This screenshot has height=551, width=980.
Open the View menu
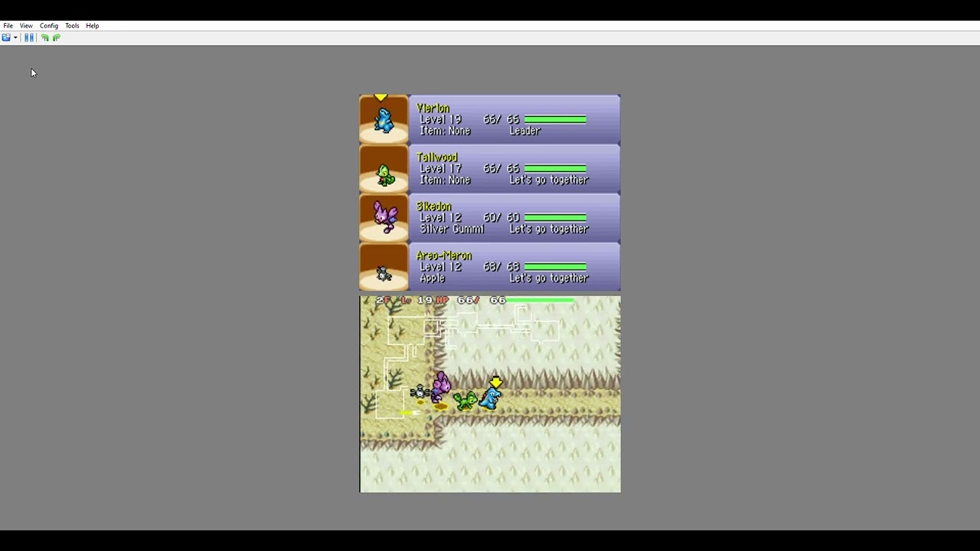pyautogui.click(x=26, y=25)
